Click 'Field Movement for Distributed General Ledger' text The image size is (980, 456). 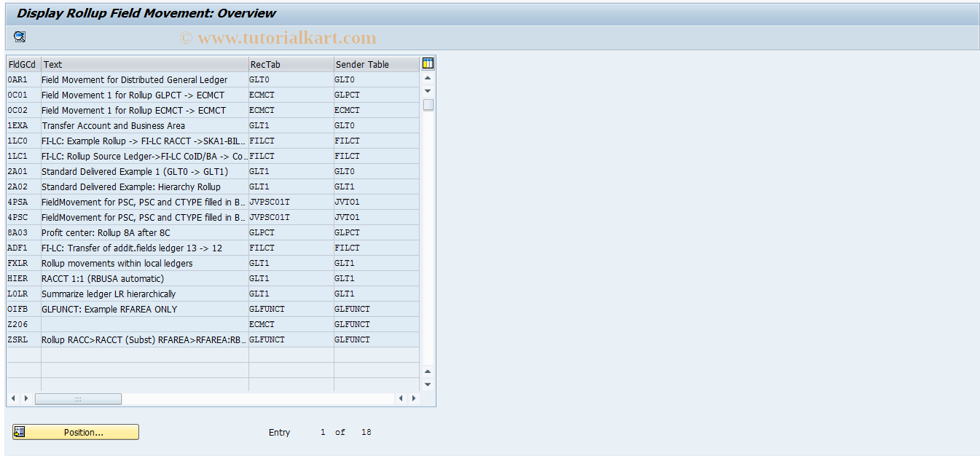[x=134, y=79]
